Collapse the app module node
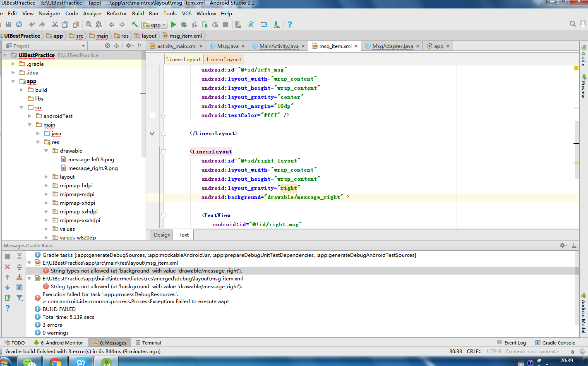The width and height of the screenshot is (588, 366). (x=13, y=81)
